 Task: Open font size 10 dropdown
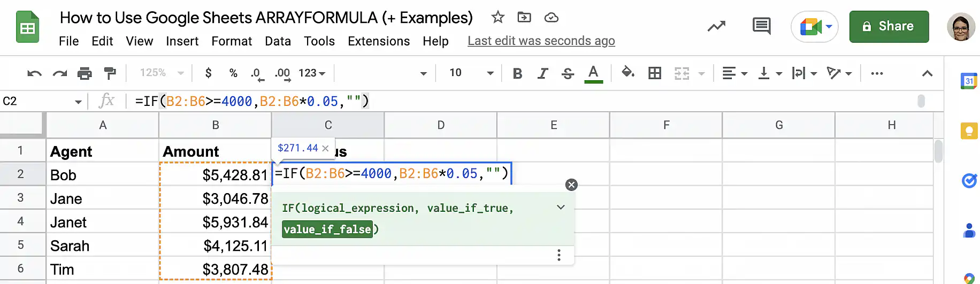pyautogui.click(x=471, y=73)
